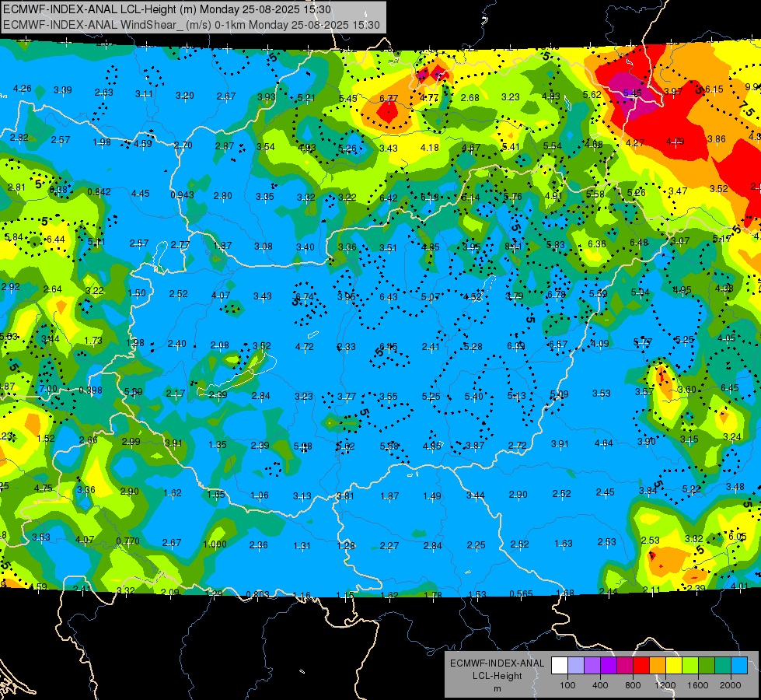Click the wind shear value 7.00
Screen dimensions: 761x700
pyautogui.click(x=48, y=389)
